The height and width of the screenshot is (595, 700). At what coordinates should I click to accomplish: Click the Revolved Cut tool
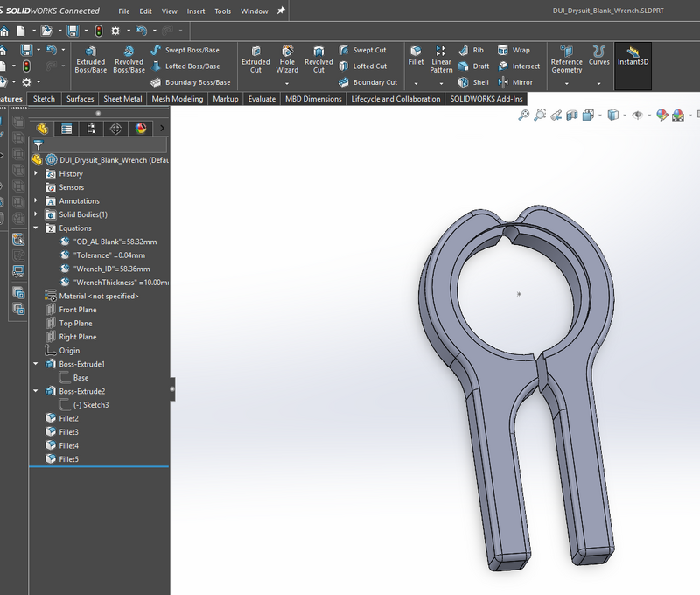coord(318,60)
